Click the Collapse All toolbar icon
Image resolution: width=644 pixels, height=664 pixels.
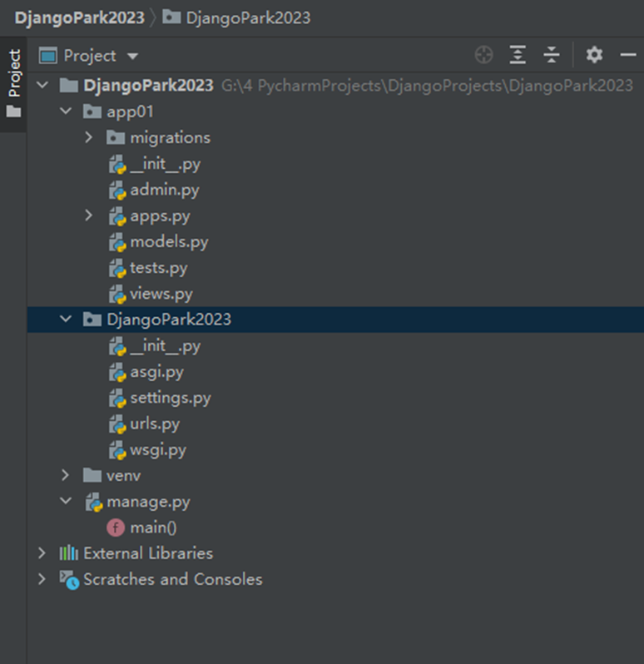(x=552, y=55)
